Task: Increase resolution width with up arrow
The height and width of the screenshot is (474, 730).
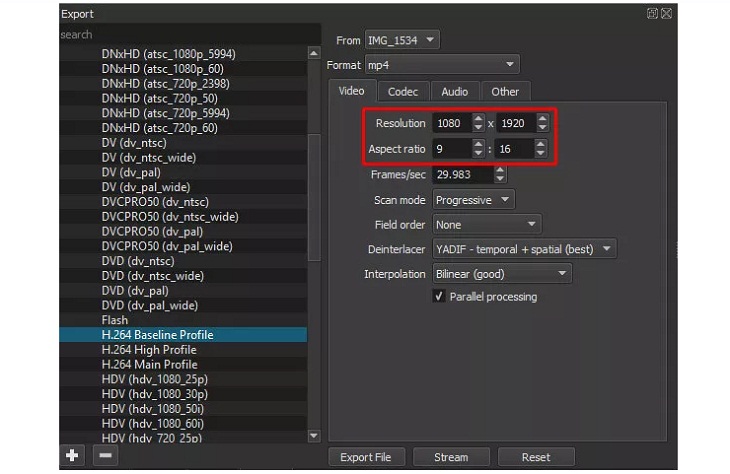Action: pyautogui.click(x=478, y=118)
